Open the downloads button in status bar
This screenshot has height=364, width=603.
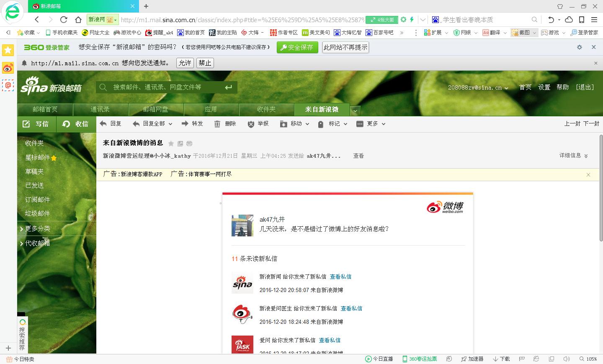501,359
